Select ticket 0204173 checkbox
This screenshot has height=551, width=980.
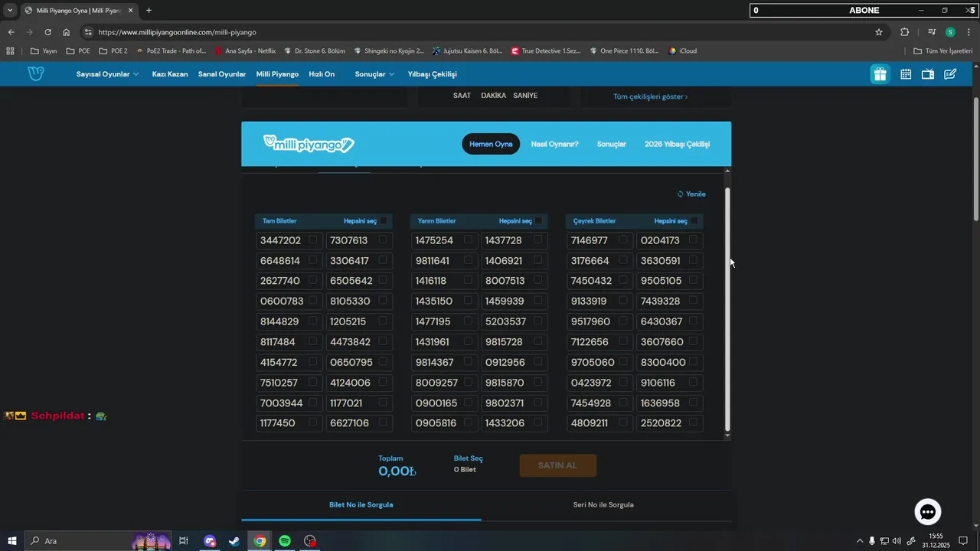(693, 240)
